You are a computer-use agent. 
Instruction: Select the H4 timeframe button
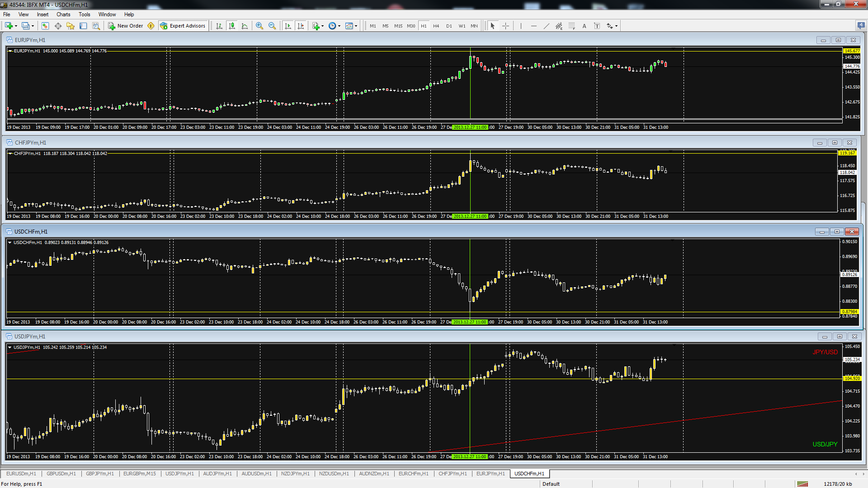[x=436, y=26]
